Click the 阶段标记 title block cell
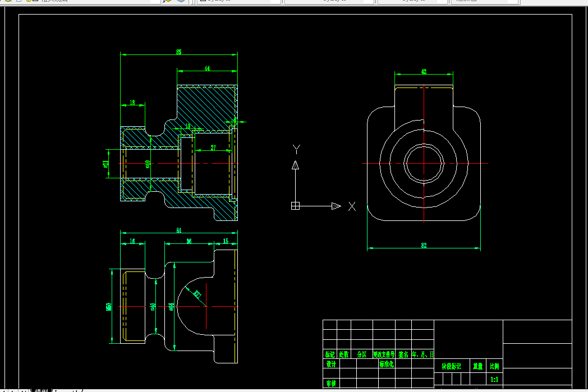 (x=451, y=366)
